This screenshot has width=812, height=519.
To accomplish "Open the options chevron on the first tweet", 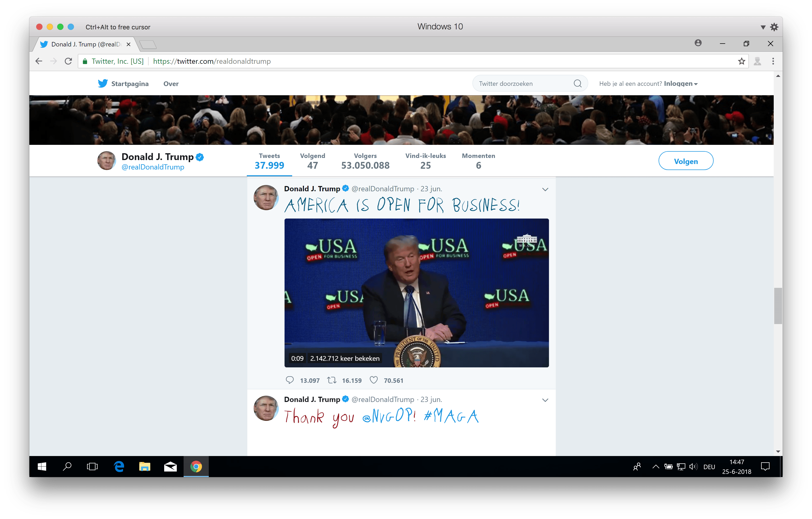I will point(545,189).
